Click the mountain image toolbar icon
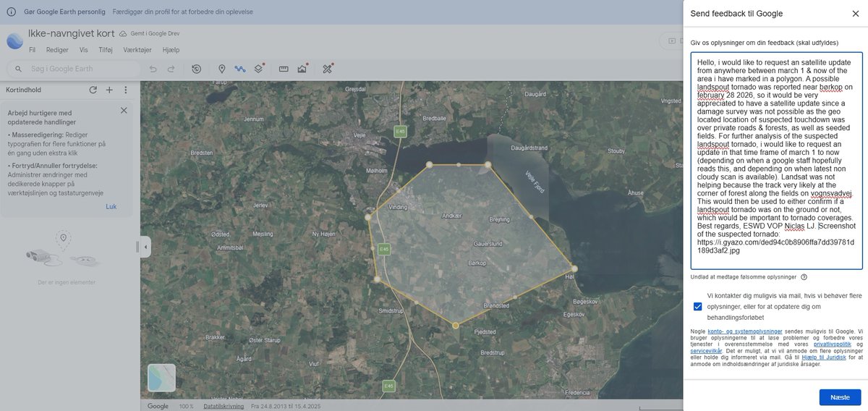This screenshot has width=868, height=411. point(302,69)
